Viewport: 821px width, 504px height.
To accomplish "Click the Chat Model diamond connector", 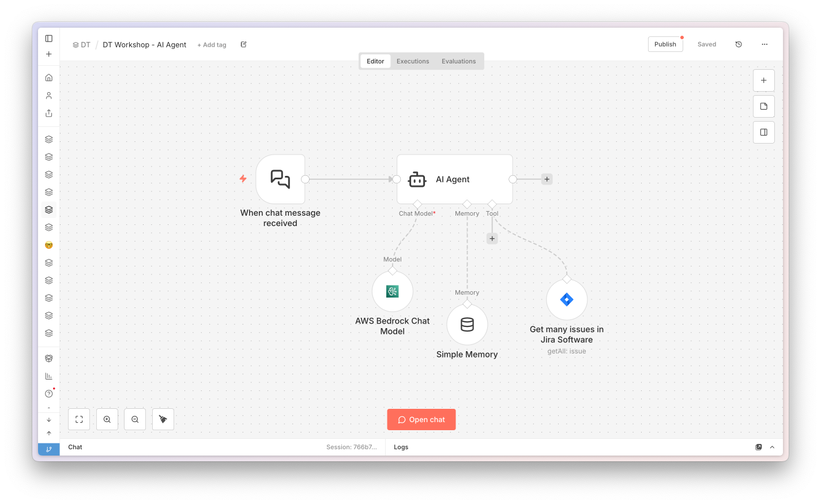I will (417, 204).
